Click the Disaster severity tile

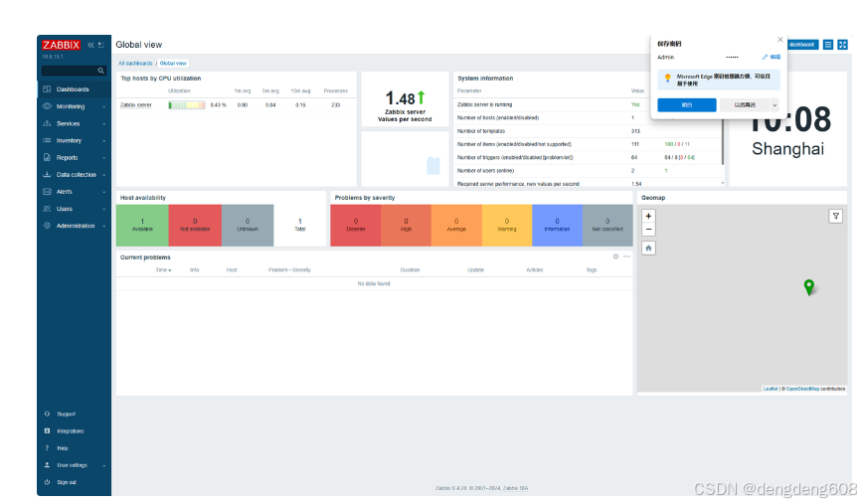click(356, 225)
